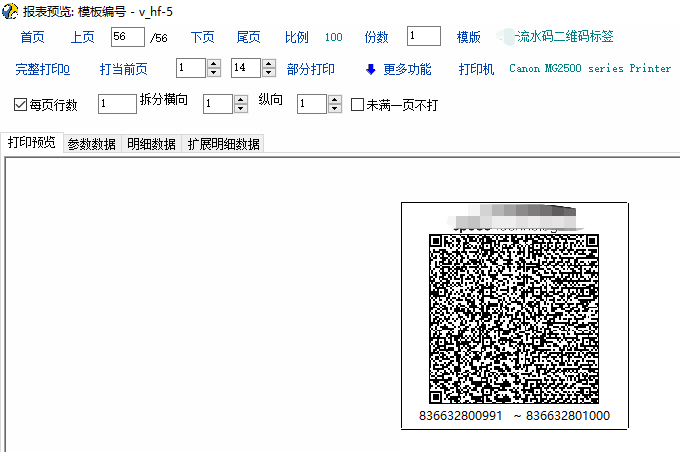Click the 每页行数 rows input field
Screen dimensions: 680x452
(117, 104)
